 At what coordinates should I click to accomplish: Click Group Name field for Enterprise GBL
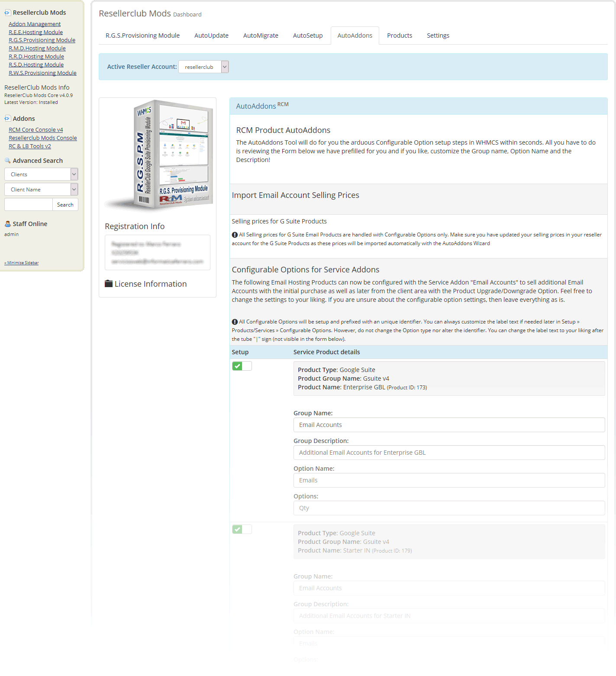(x=449, y=425)
